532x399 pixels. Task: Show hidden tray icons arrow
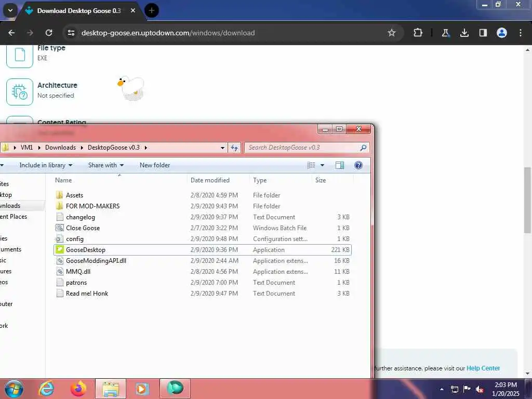pyautogui.click(x=442, y=389)
